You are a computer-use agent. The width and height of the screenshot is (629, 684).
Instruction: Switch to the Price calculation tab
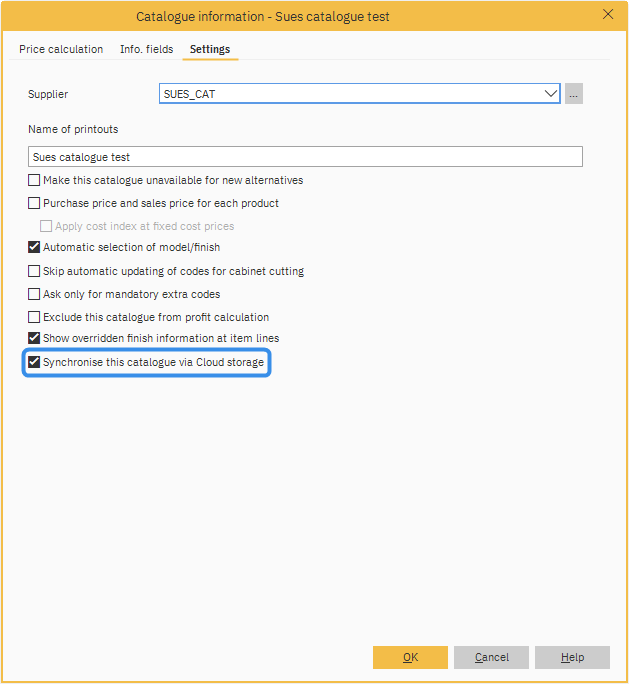[x=61, y=49]
